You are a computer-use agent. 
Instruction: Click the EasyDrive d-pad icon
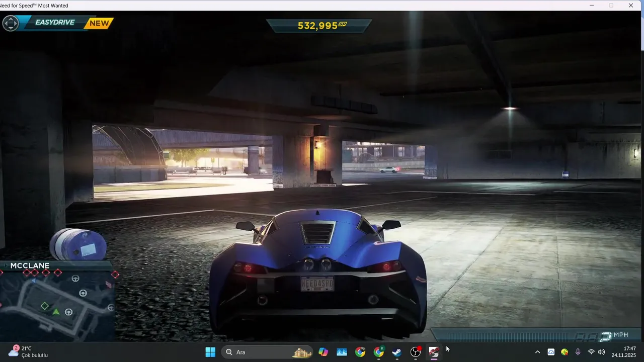pos(11,23)
